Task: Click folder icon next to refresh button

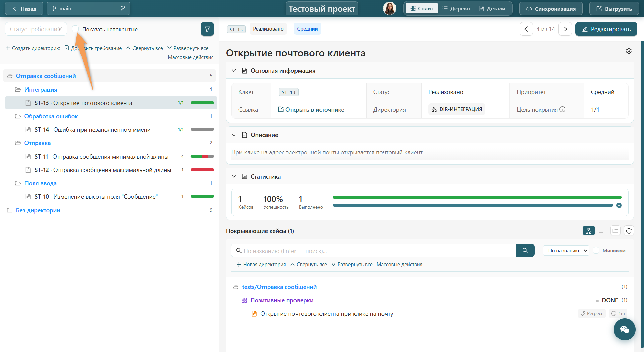Action: pos(615,231)
